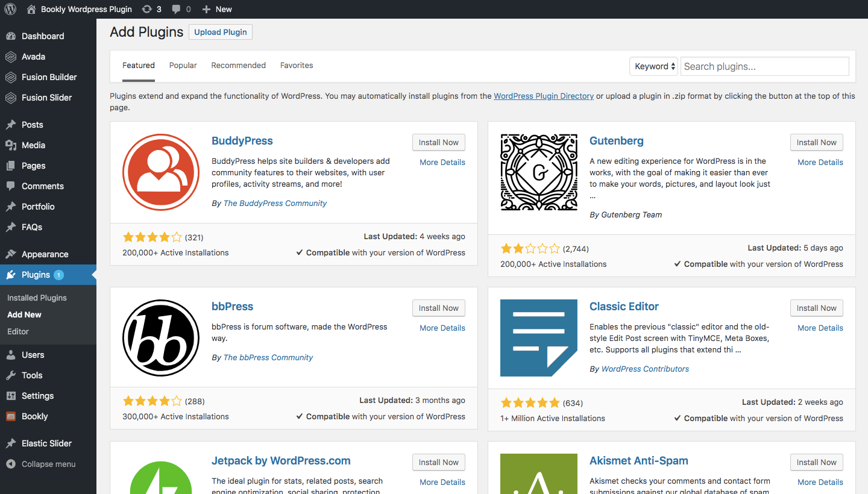Click the Media icon in sidebar
This screenshot has width=868, height=494.
coord(11,145)
